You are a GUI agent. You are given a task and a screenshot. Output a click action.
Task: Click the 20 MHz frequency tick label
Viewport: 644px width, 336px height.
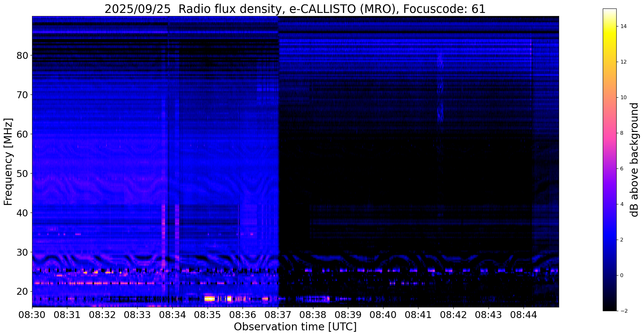(x=22, y=291)
